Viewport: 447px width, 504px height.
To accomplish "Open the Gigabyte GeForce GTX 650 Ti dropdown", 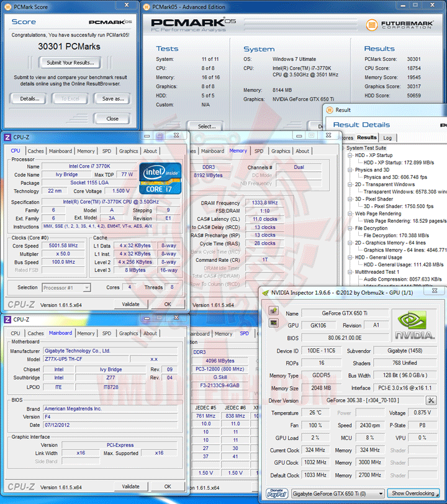I will [381, 493].
